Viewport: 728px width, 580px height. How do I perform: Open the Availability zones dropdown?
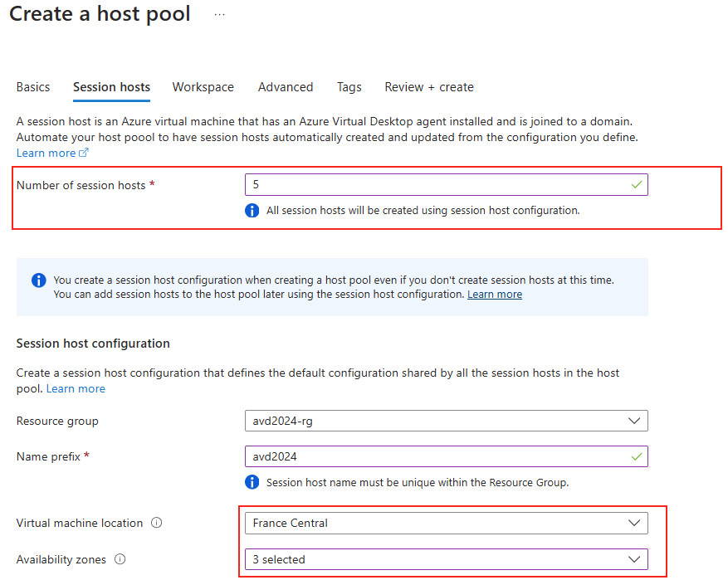click(446, 559)
